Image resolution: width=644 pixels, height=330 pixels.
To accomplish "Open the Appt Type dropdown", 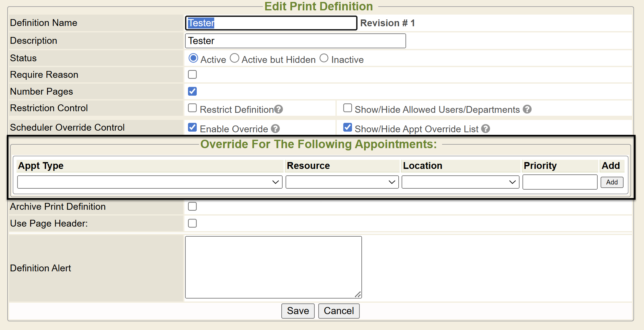I will (x=150, y=182).
